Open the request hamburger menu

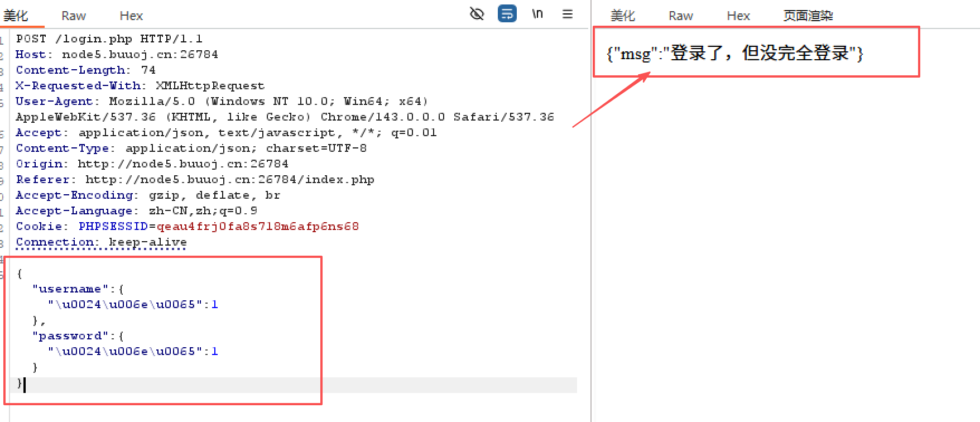[568, 14]
